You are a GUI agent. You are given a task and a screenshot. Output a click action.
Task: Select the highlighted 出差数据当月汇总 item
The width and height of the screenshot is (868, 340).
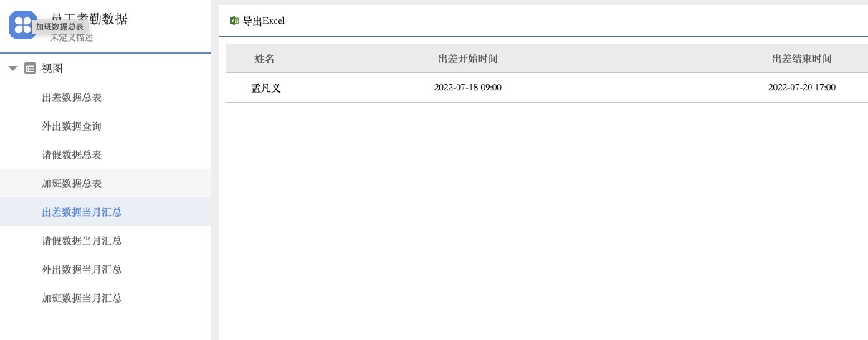tap(82, 212)
